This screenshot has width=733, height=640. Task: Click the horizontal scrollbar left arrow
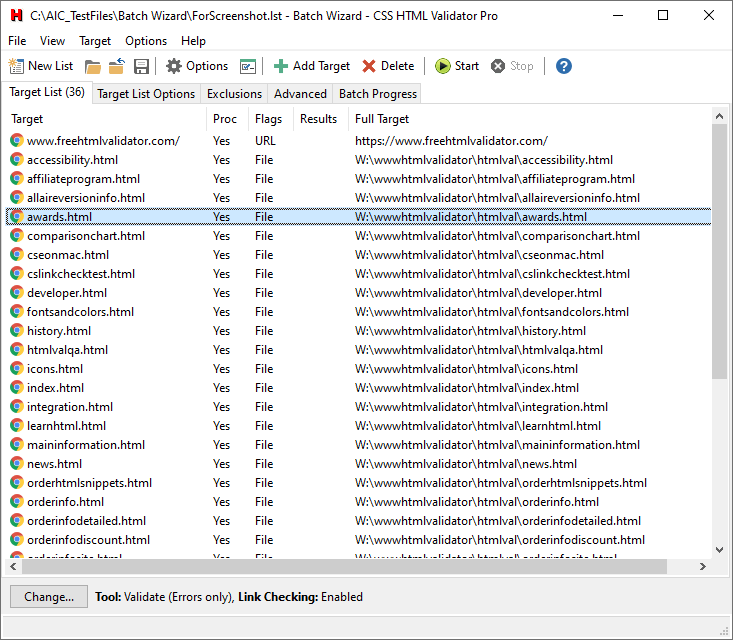(13, 566)
